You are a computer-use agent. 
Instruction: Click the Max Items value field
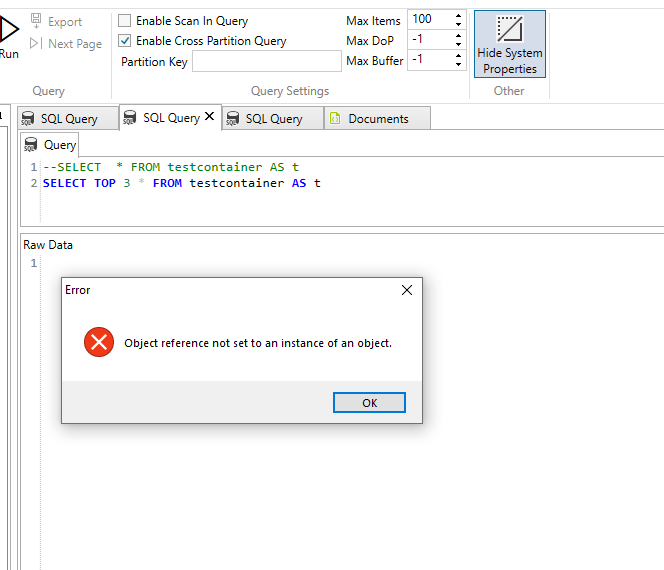[x=430, y=19]
